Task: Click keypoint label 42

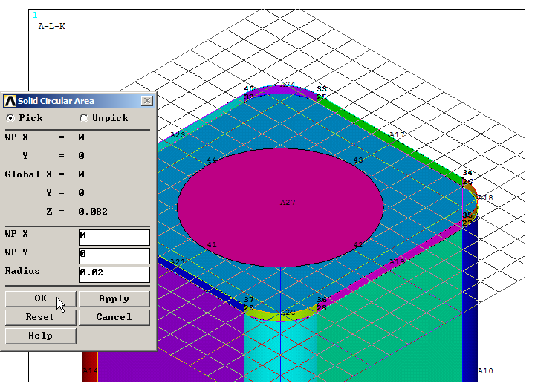Action: [358, 244]
